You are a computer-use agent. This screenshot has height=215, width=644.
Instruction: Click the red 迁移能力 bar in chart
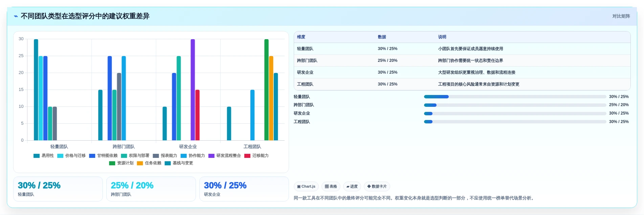[198, 115]
